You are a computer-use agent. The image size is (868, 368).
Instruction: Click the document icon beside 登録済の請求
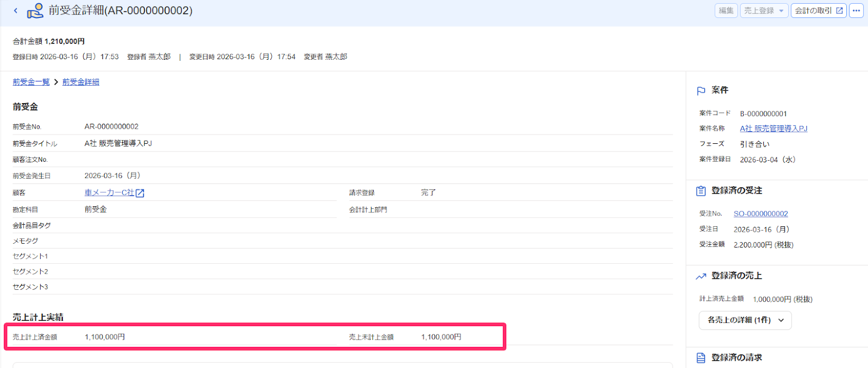[701, 358]
